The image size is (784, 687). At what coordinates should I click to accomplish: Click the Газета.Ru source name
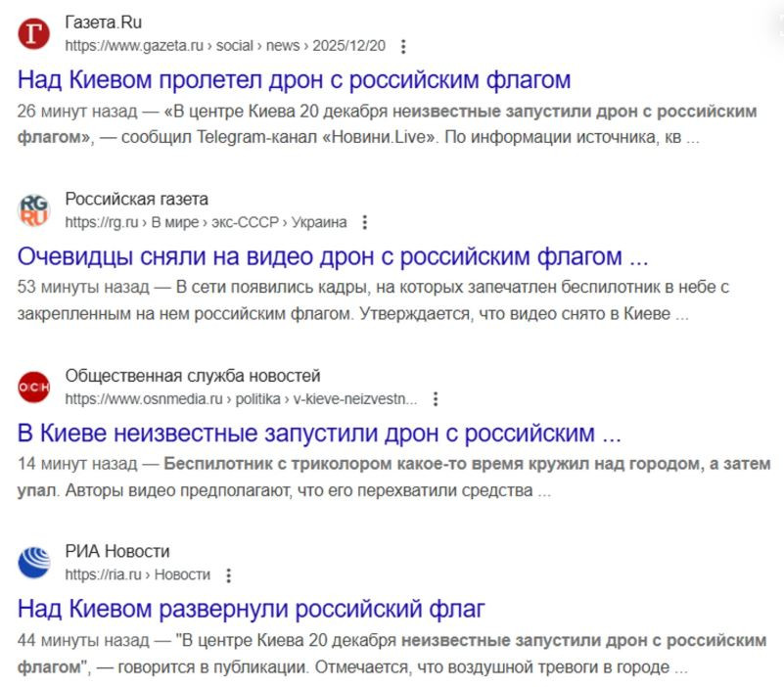104,23
